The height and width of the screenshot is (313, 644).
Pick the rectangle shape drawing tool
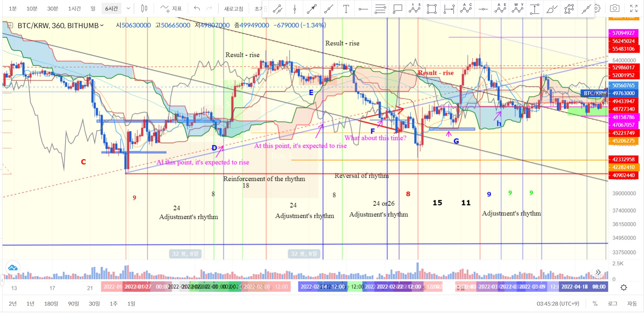(x=432, y=9)
